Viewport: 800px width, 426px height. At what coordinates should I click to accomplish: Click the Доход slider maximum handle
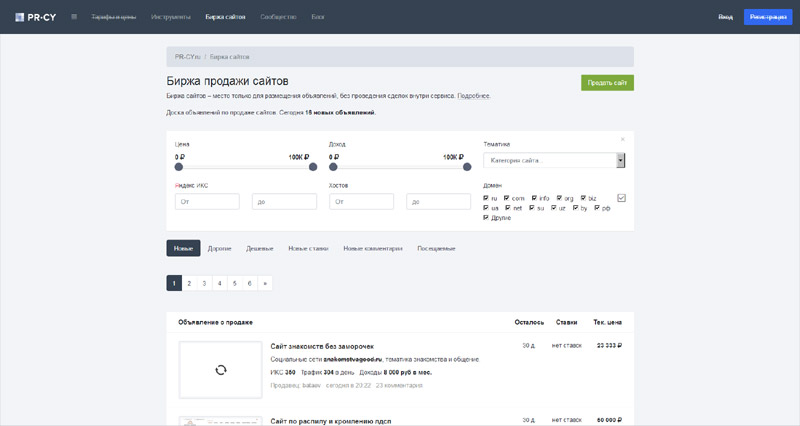pos(467,167)
